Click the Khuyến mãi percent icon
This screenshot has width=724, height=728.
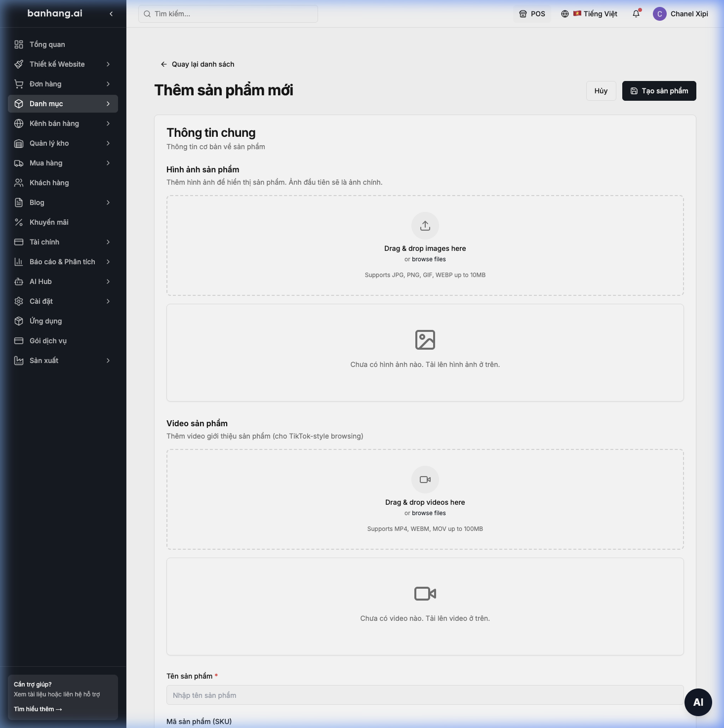point(19,222)
